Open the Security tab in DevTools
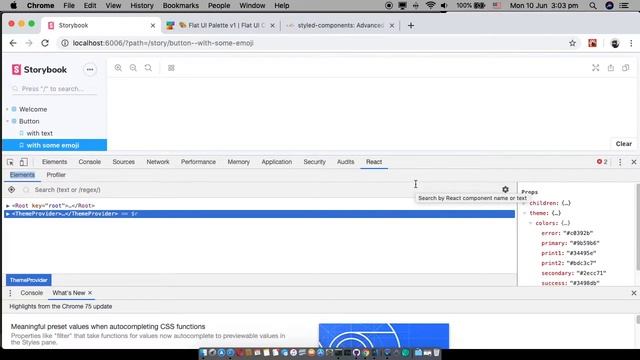 click(314, 162)
